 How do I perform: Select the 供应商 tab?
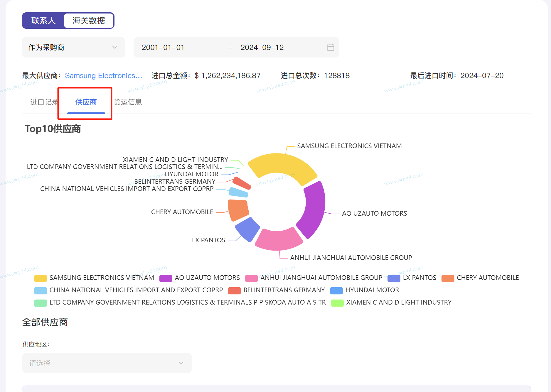pos(86,102)
